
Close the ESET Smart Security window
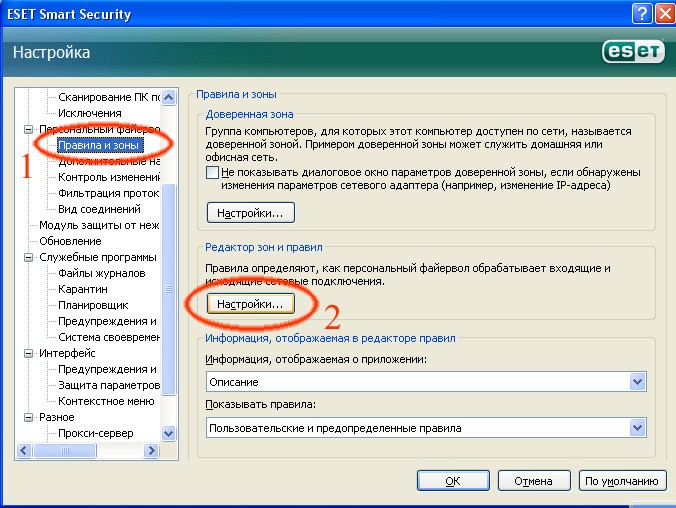pyautogui.click(x=665, y=13)
